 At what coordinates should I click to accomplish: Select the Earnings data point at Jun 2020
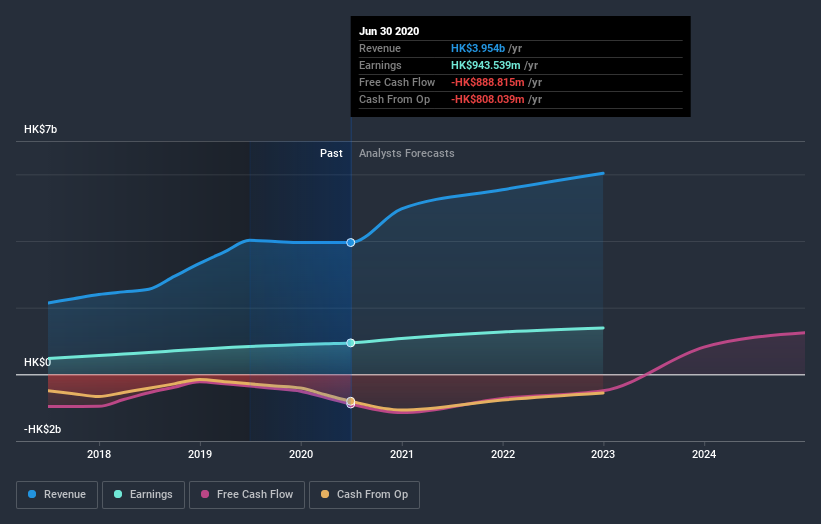coord(351,343)
